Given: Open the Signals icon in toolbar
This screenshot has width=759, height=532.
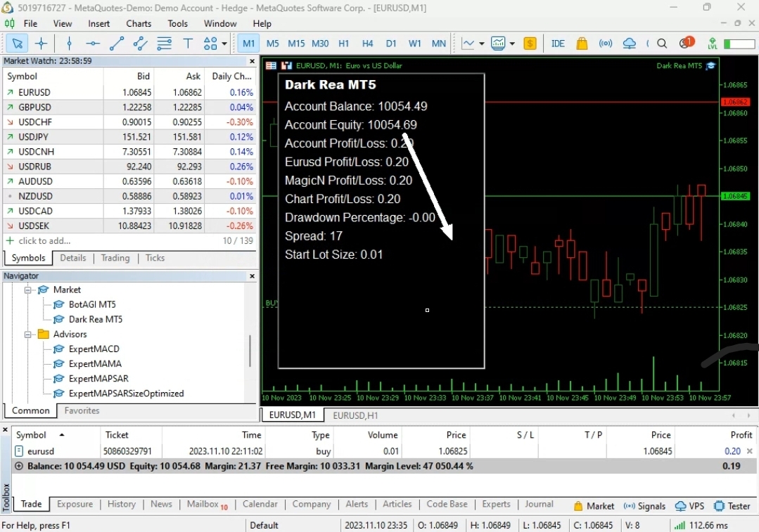Looking at the screenshot, I should tap(606, 44).
